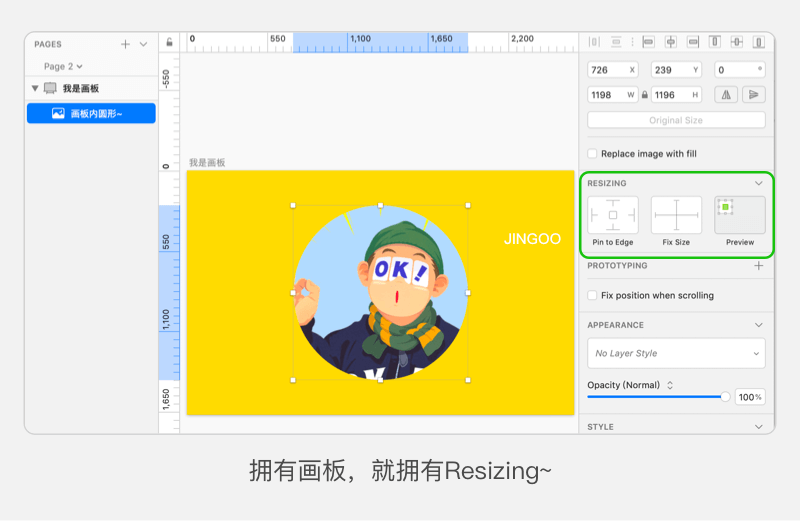Edit the X position field

pyautogui.click(x=612, y=70)
